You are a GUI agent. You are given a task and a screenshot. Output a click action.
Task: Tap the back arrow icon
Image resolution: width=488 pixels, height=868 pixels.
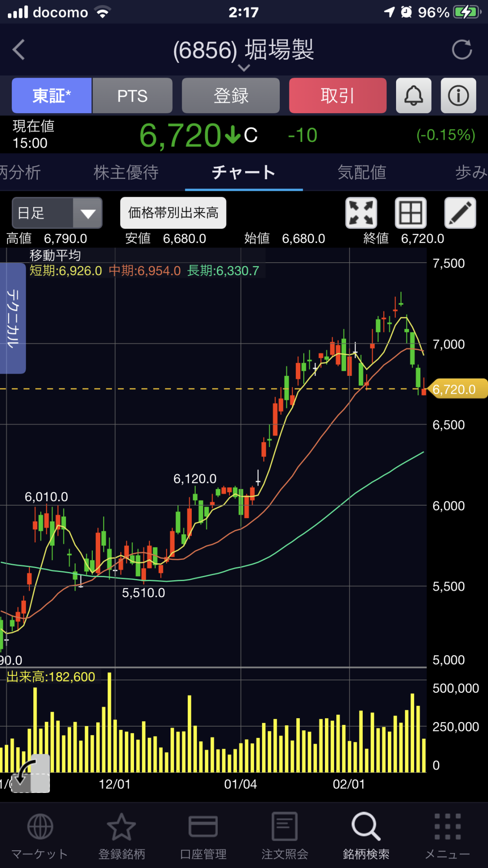[19, 49]
